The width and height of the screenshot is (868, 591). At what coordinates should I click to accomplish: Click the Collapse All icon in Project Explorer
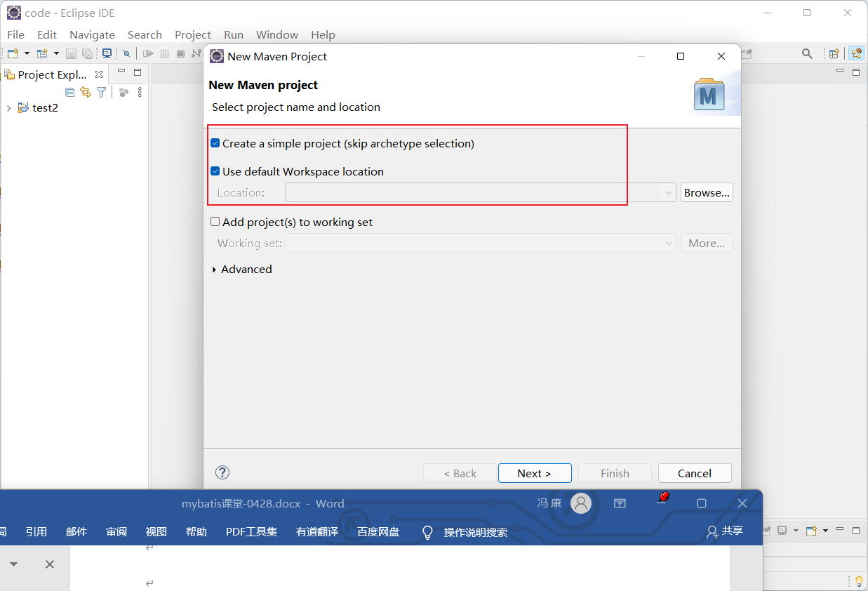69,92
